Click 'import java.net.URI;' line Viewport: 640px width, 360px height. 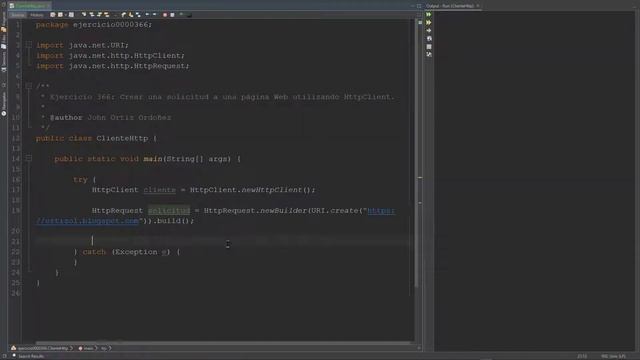point(82,45)
